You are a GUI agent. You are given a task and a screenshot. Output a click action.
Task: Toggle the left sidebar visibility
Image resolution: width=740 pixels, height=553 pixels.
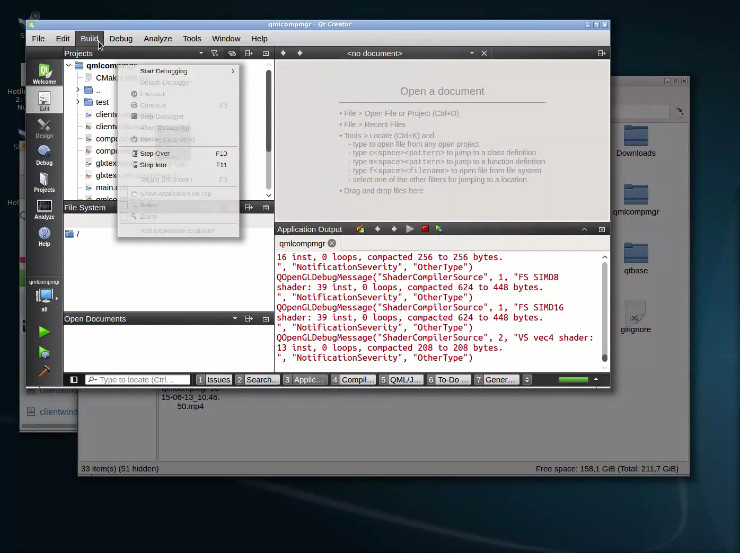click(74, 379)
